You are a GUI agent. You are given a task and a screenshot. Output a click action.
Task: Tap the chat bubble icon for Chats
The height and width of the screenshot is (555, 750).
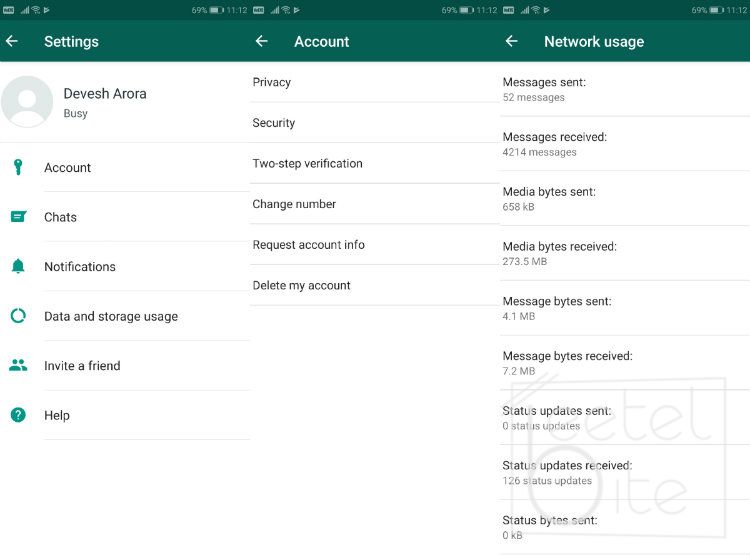pos(18,217)
